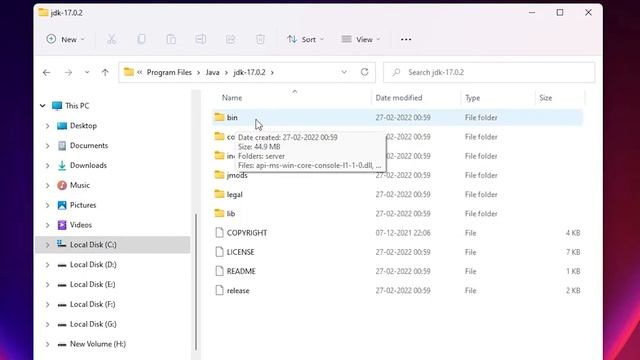Open the See more three-dots menu
Image resolution: width=640 pixels, height=360 pixels.
coord(406,40)
